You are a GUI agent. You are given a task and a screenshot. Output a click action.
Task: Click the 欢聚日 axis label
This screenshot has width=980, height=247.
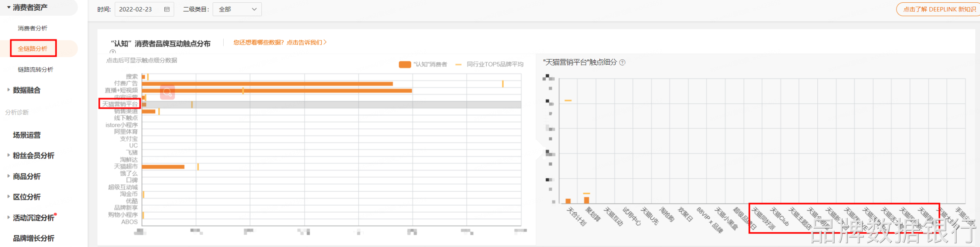[x=685, y=214]
